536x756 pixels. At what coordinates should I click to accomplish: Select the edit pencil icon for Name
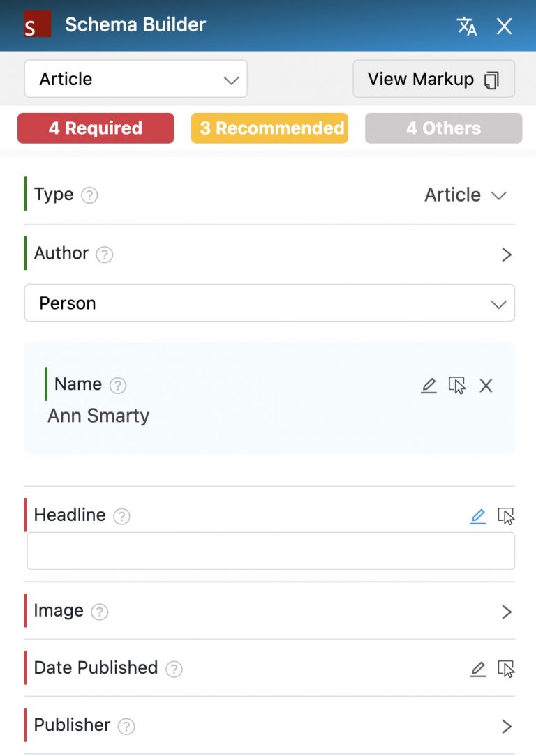point(429,385)
